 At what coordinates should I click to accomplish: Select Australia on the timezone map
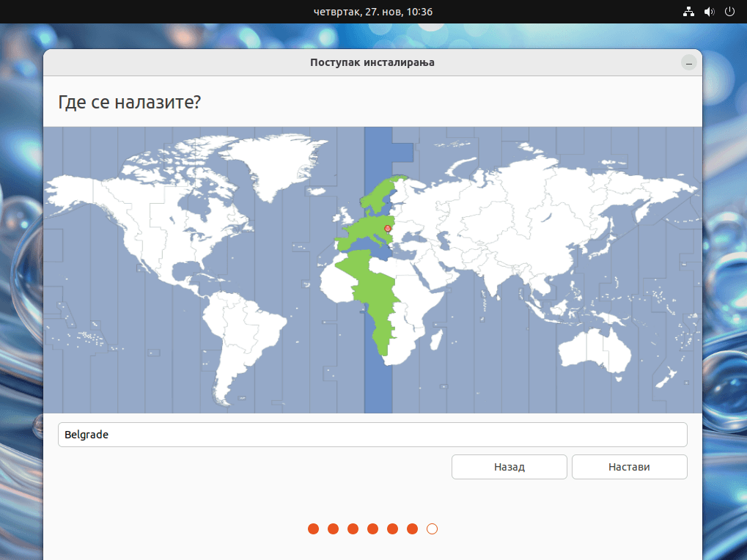point(595,351)
